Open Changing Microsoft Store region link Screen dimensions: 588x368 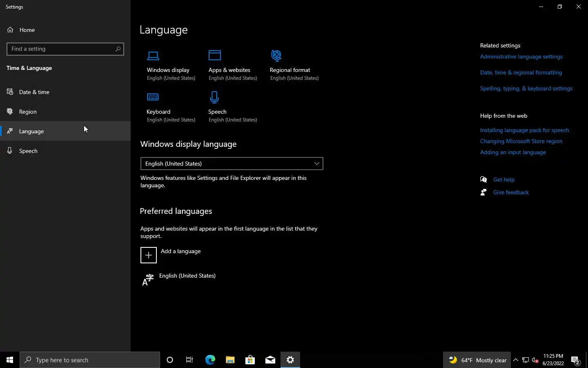pos(521,141)
